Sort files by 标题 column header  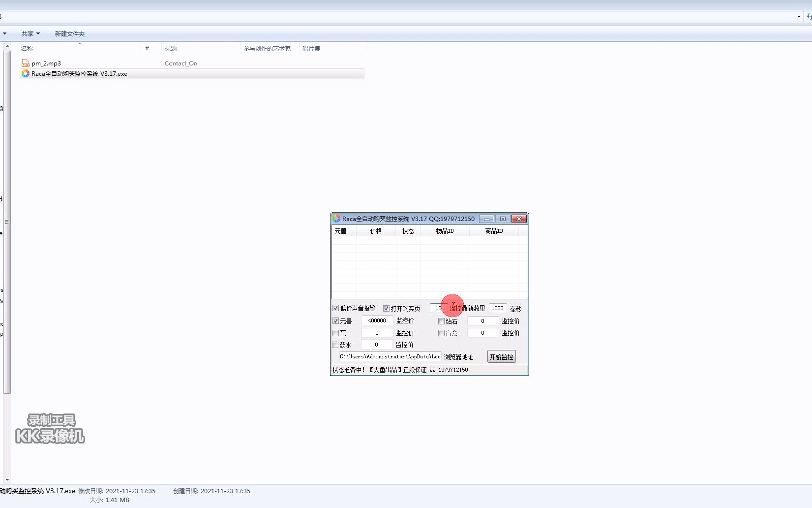pyautogui.click(x=201, y=48)
